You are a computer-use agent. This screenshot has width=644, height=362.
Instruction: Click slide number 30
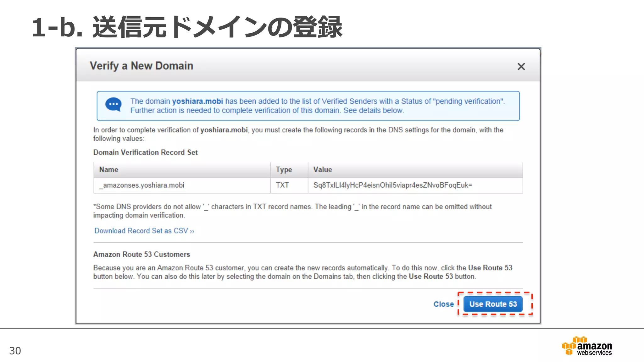15,351
